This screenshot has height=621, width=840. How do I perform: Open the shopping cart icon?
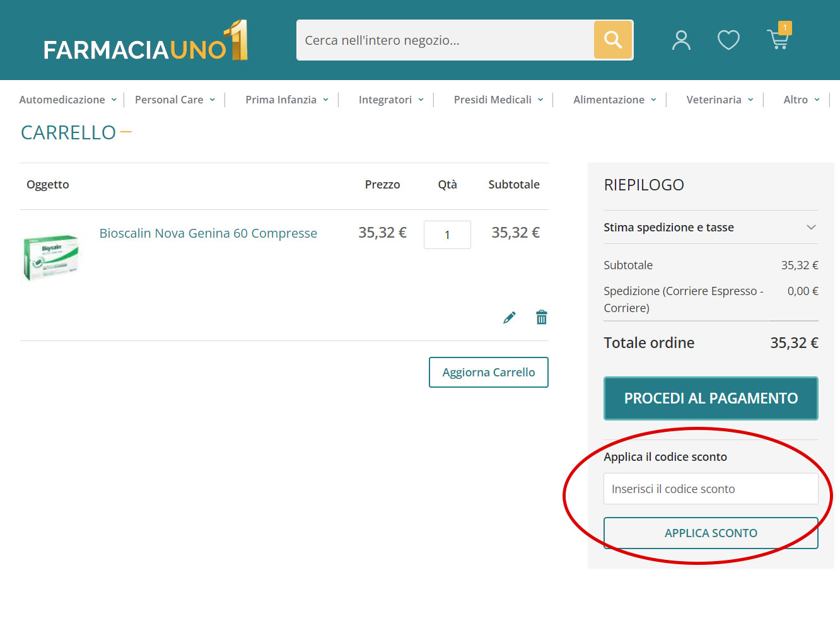coord(778,40)
